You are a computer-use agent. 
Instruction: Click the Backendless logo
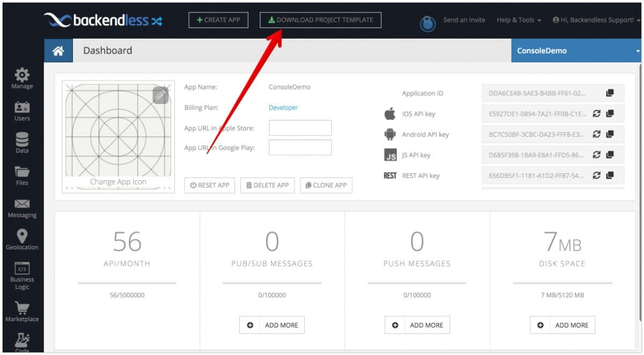click(x=103, y=20)
